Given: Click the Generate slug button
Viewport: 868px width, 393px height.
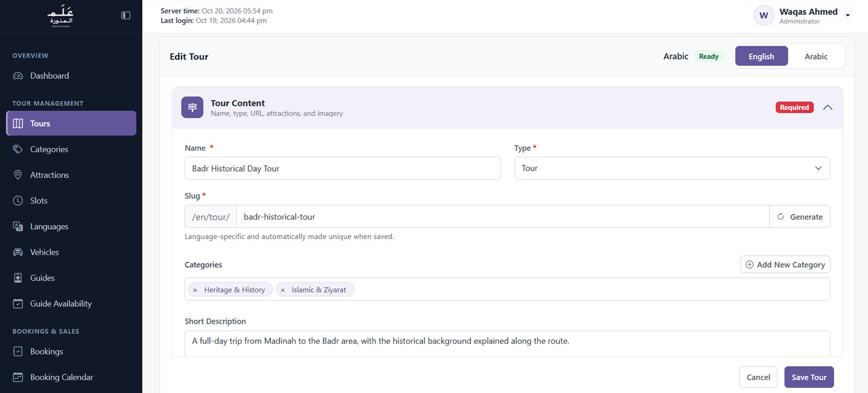Looking at the screenshot, I should pos(799,217).
